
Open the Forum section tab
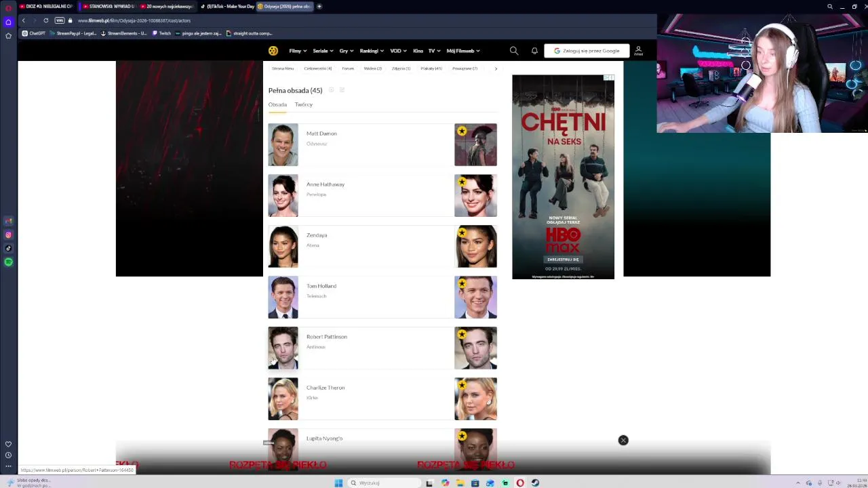pyautogui.click(x=348, y=68)
